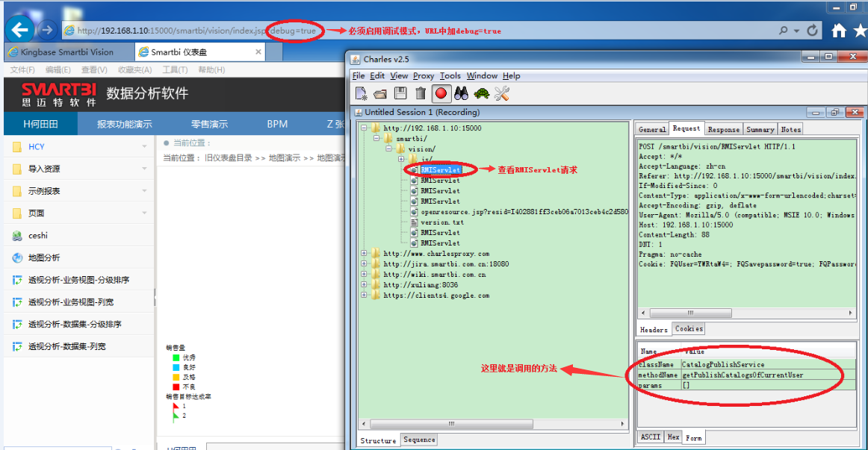Click the 报表功能演示 navigation link
This screenshot has width=868, height=450.
125,124
